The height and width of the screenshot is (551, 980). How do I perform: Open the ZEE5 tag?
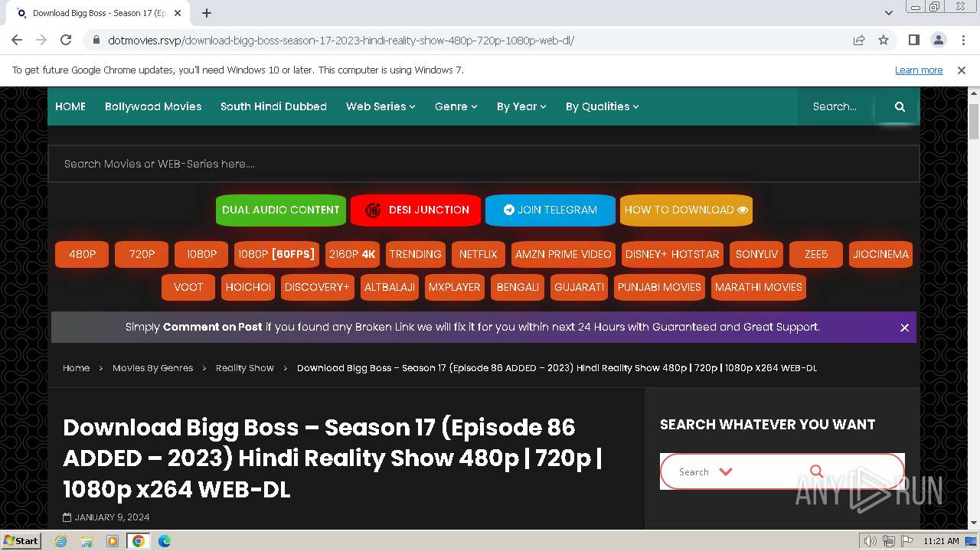tap(816, 254)
